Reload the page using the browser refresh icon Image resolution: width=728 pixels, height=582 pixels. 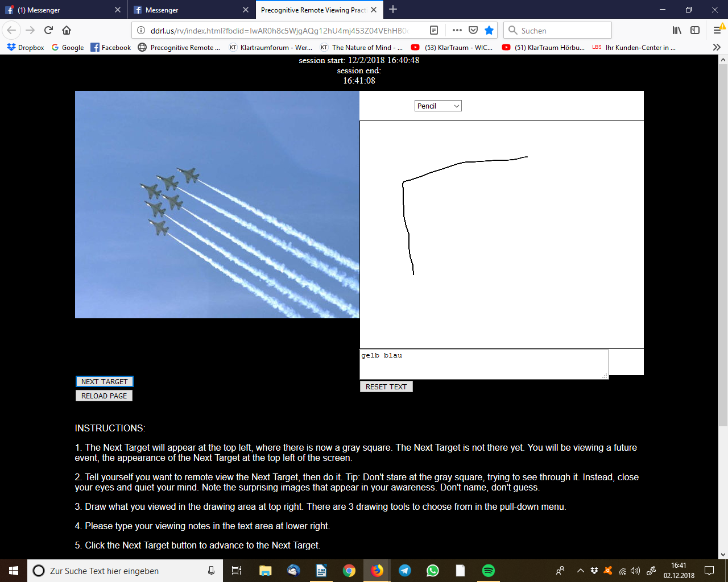coord(48,30)
